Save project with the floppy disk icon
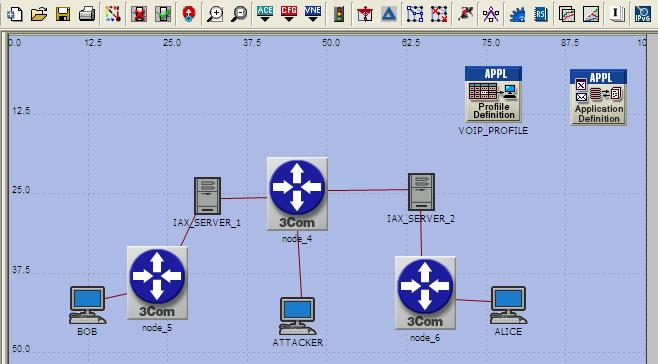658x364 pixels. click(63, 14)
